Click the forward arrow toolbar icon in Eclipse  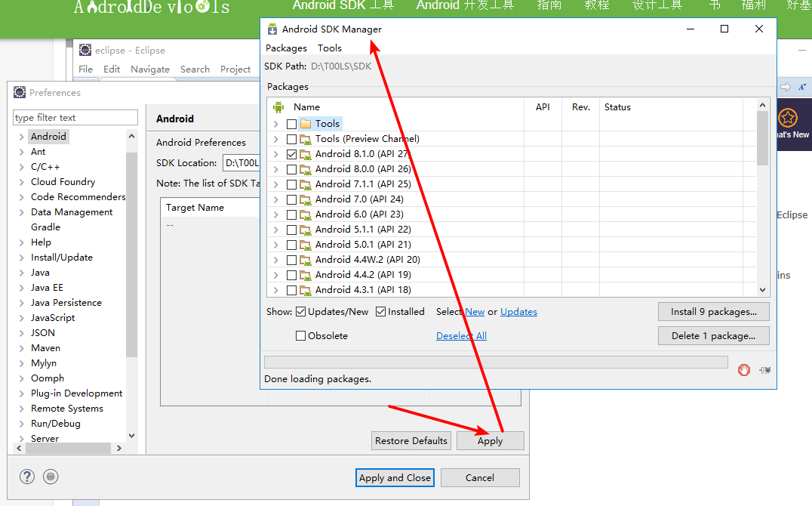click(786, 87)
